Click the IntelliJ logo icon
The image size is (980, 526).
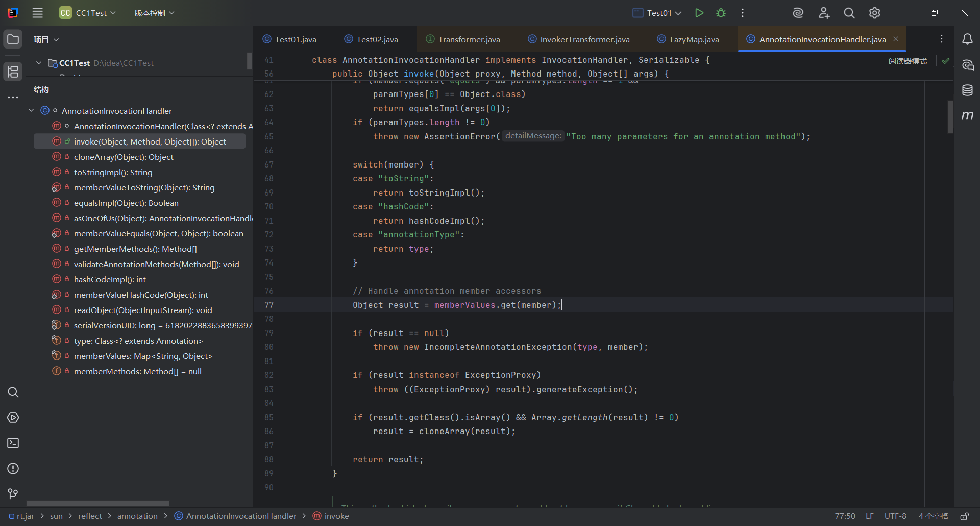pos(13,13)
